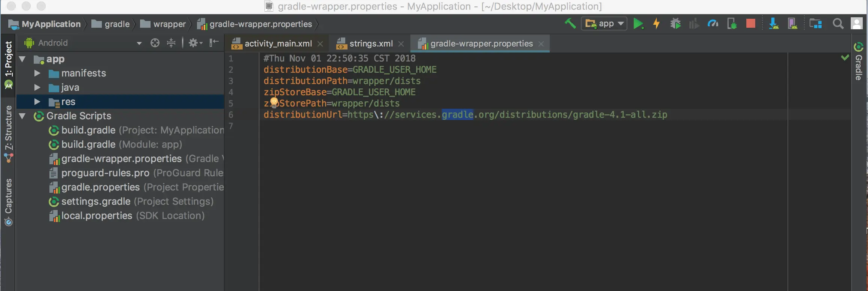
Task: Select the java folder row
Action: click(x=120, y=87)
